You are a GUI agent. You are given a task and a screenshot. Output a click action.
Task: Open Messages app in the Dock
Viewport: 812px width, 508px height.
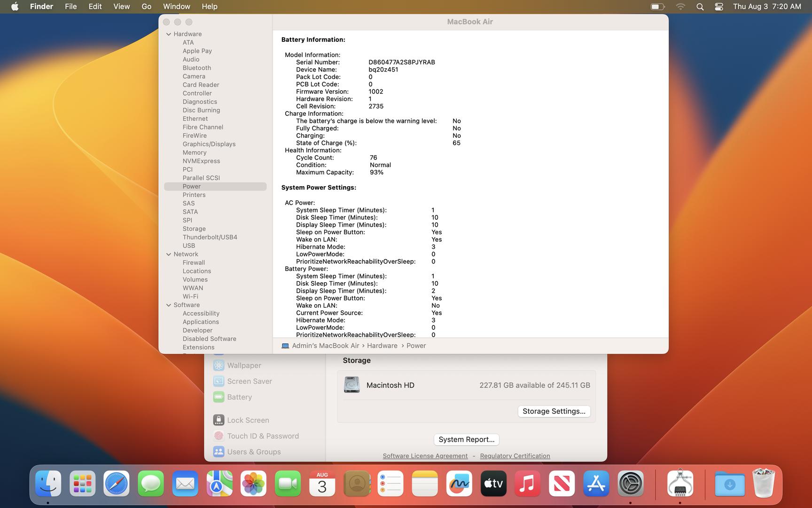pyautogui.click(x=151, y=484)
